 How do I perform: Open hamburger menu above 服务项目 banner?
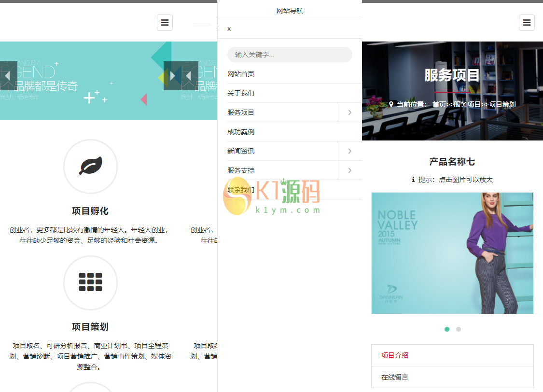(527, 23)
